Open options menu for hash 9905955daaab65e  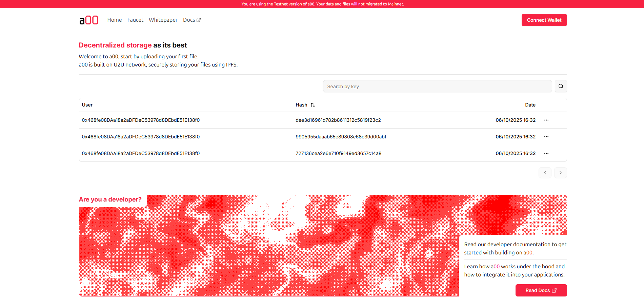pos(546,137)
